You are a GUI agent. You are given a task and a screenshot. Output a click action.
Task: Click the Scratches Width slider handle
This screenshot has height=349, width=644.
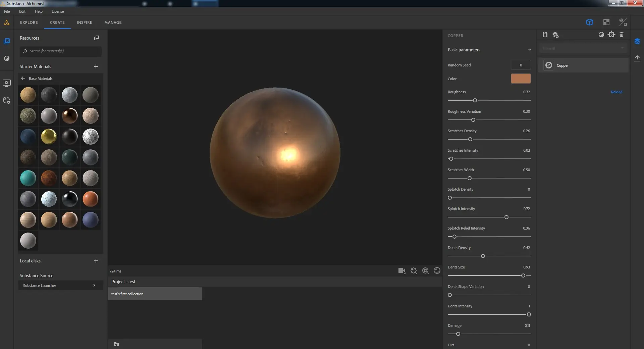coord(470,178)
